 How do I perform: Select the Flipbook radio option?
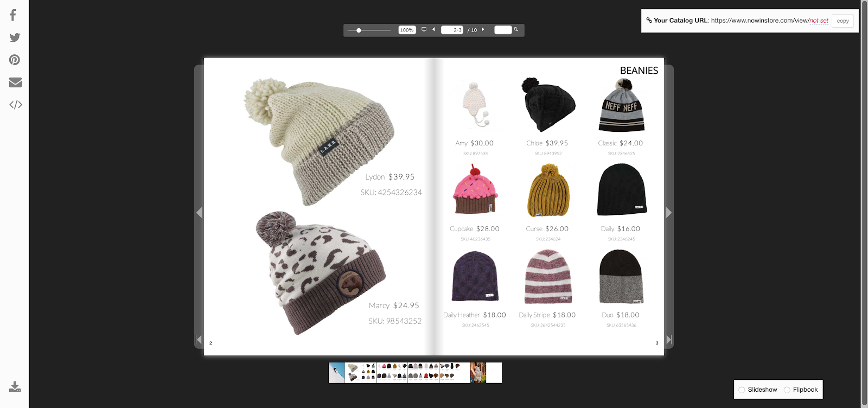(x=787, y=390)
